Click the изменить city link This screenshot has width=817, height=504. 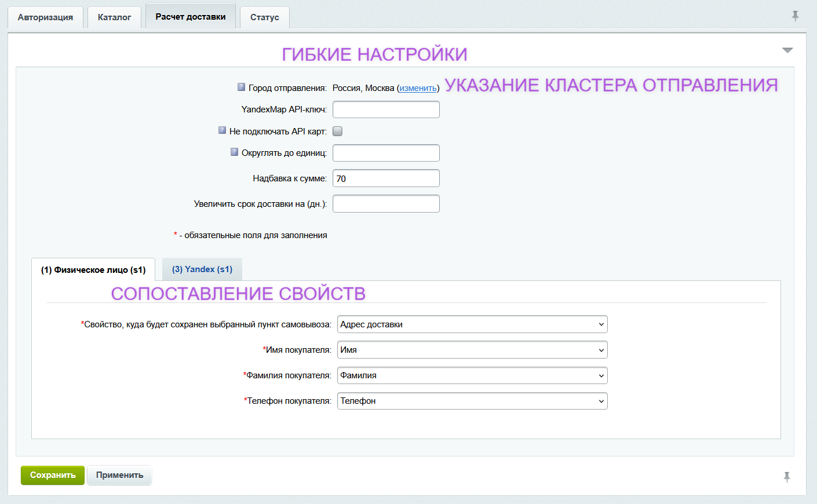(x=418, y=88)
